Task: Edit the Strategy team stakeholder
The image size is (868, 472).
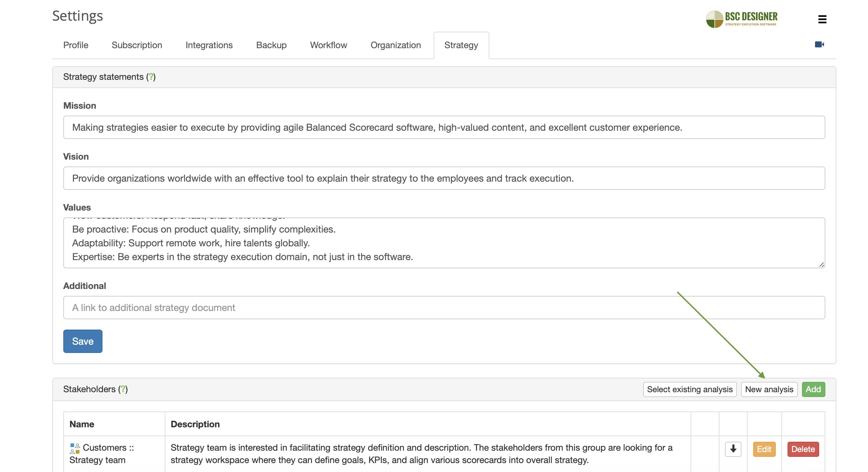Action: tap(764, 449)
